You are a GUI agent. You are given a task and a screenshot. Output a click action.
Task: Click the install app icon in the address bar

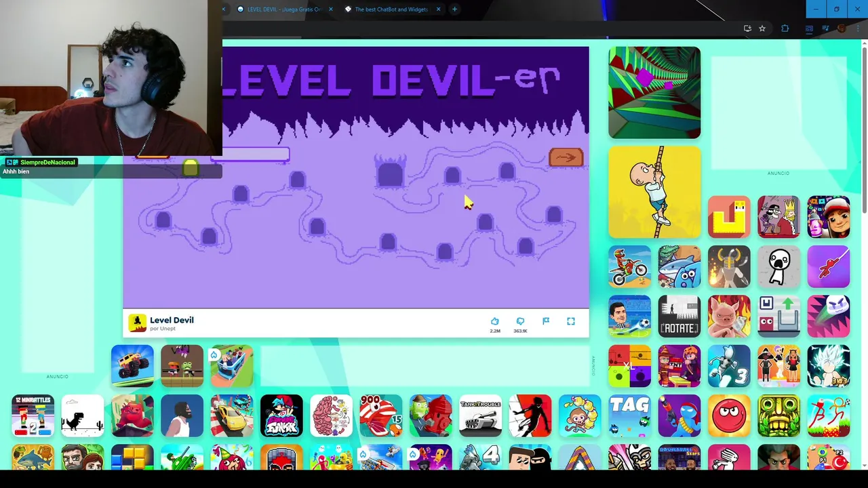(747, 28)
